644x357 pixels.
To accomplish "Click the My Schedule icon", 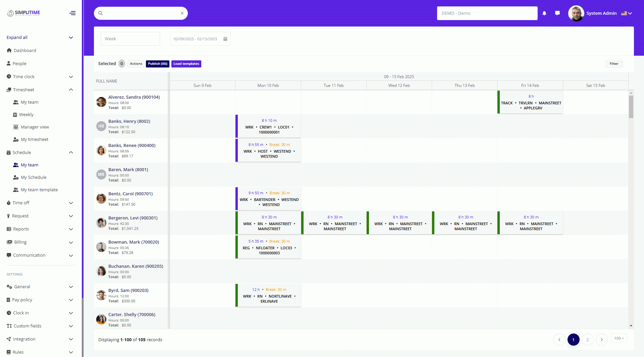I will pos(16,177).
